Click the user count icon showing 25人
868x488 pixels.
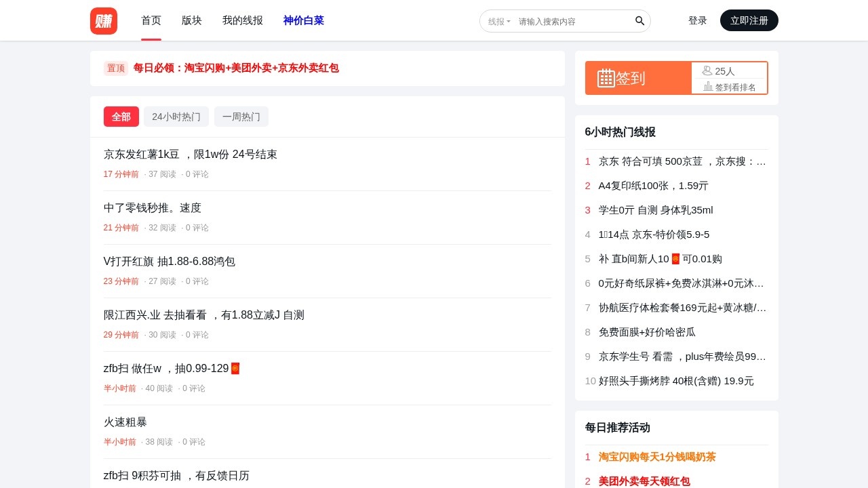point(708,70)
